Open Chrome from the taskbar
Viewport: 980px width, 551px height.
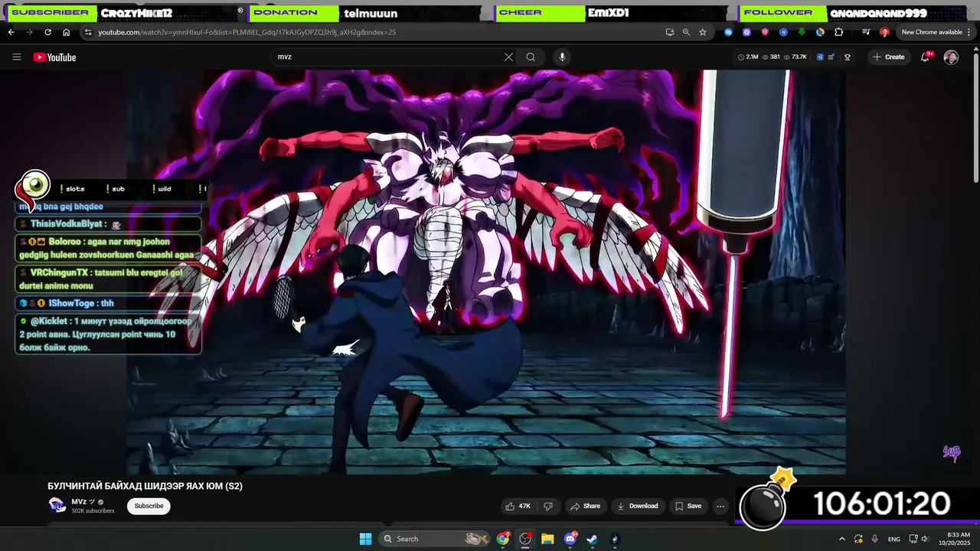pyautogui.click(x=503, y=539)
